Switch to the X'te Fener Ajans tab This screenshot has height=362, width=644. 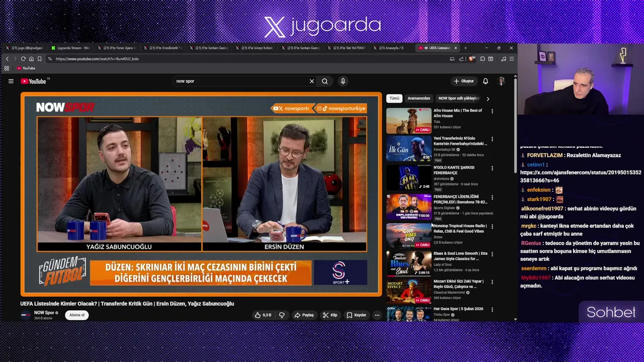[x=117, y=48]
